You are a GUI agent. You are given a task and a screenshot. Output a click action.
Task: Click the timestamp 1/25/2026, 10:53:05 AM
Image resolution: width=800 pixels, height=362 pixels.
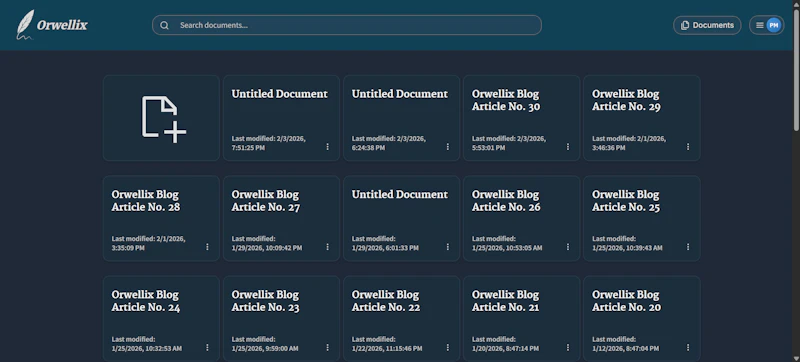[x=507, y=248]
